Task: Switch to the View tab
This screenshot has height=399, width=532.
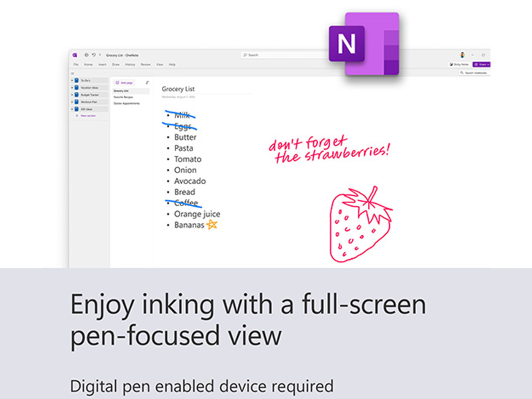Action: [x=160, y=65]
